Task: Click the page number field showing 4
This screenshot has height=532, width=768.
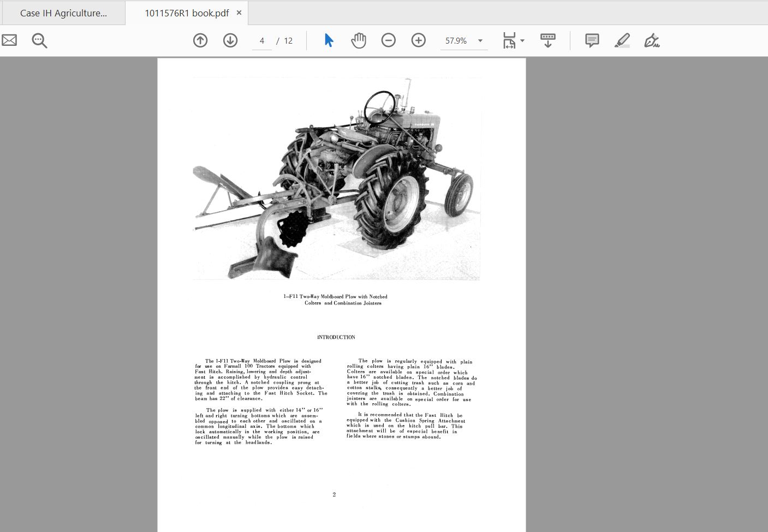Action: [x=262, y=41]
